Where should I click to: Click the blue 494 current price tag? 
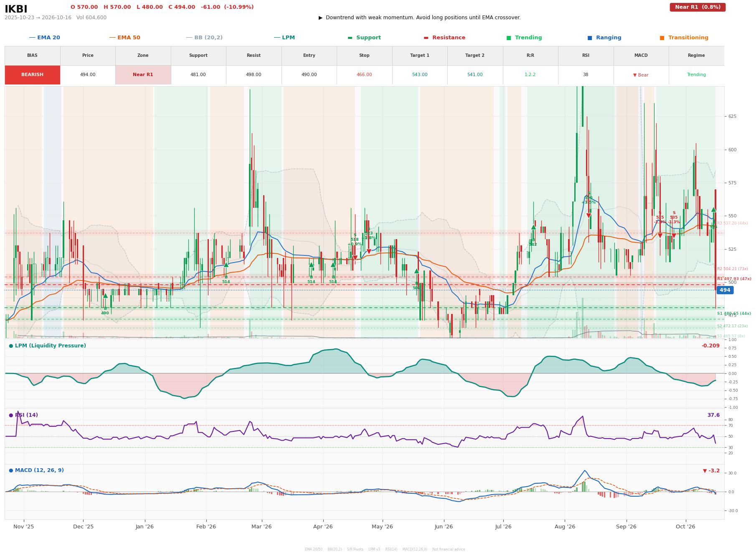click(725, 290)
